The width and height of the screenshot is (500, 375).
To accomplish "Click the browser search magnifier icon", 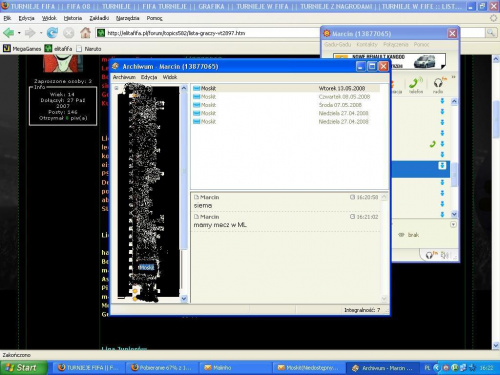I will click(x=491, y=33).
